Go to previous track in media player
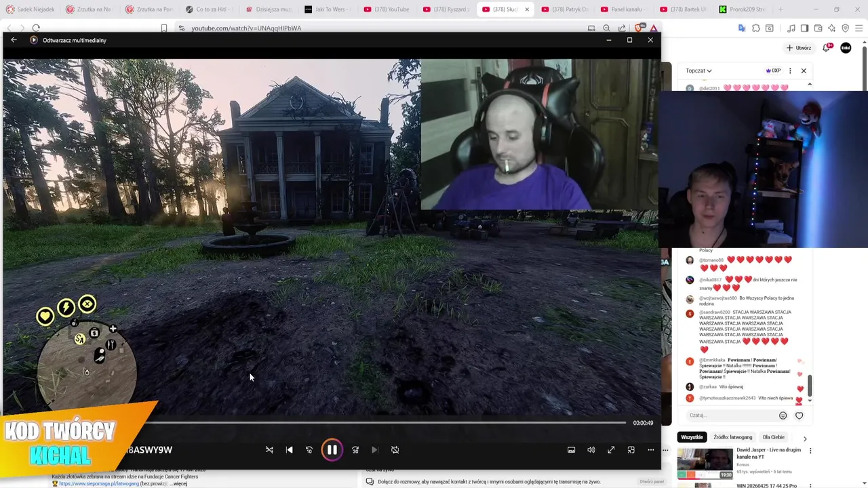 point(290,450)
